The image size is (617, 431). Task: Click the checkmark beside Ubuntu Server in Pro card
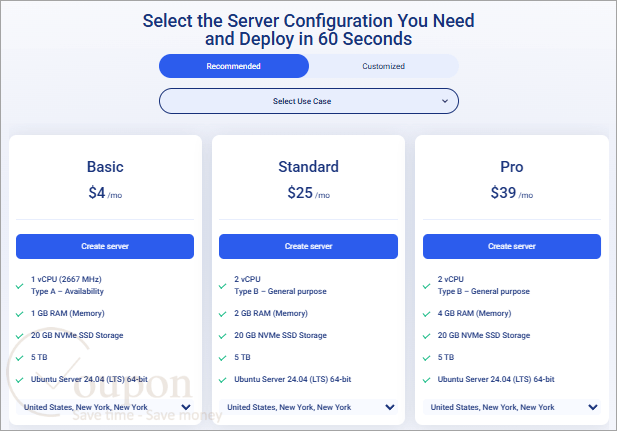coord(427,380)
